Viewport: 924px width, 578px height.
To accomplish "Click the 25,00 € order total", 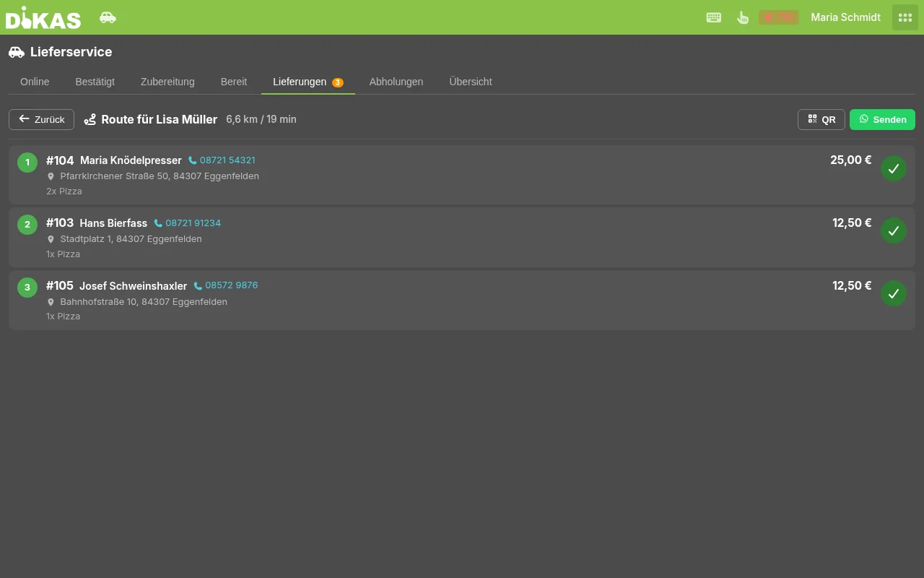I will pyautogui.click(x=850, y=160).
